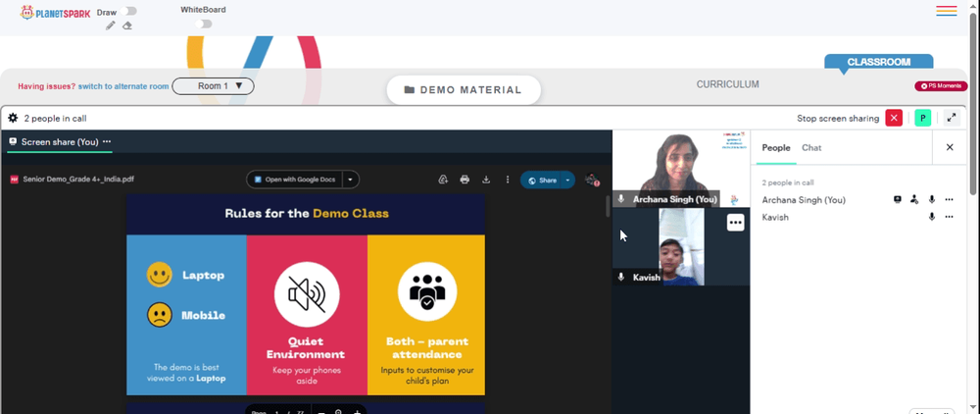Click the file name Senior Demo_Grade 4+_India.pdf
This screenshot has width=980, height=414.
click(78, 180)
